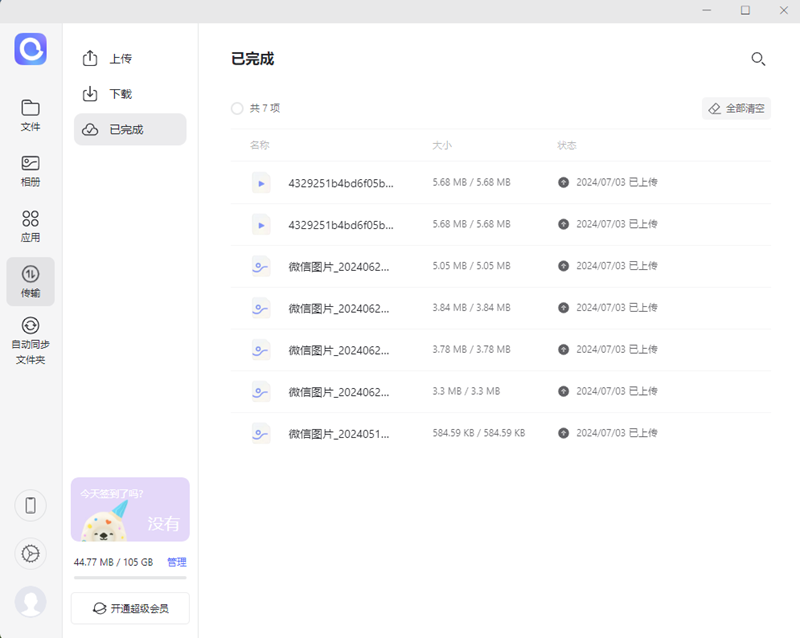Switch to the 上传 tab
The height and width of the screenshot is (638, 800).
pos(129,58)
